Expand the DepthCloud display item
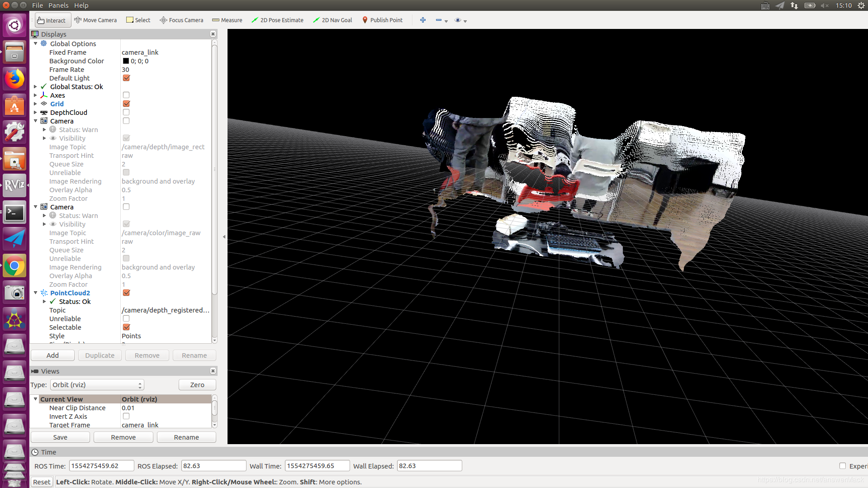This screenshot has width=868, height=488. coord(36,113)
